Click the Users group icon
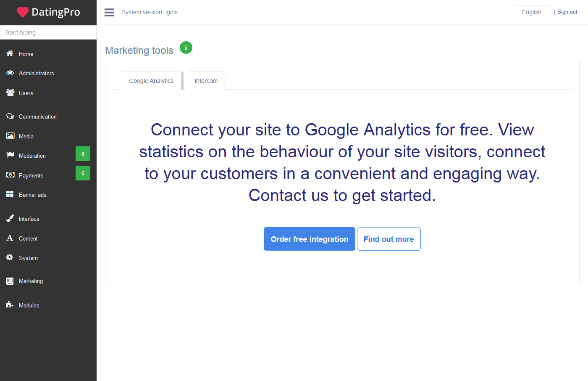The width and height of the screenshot is (588, 381). [x=10, y=93]
